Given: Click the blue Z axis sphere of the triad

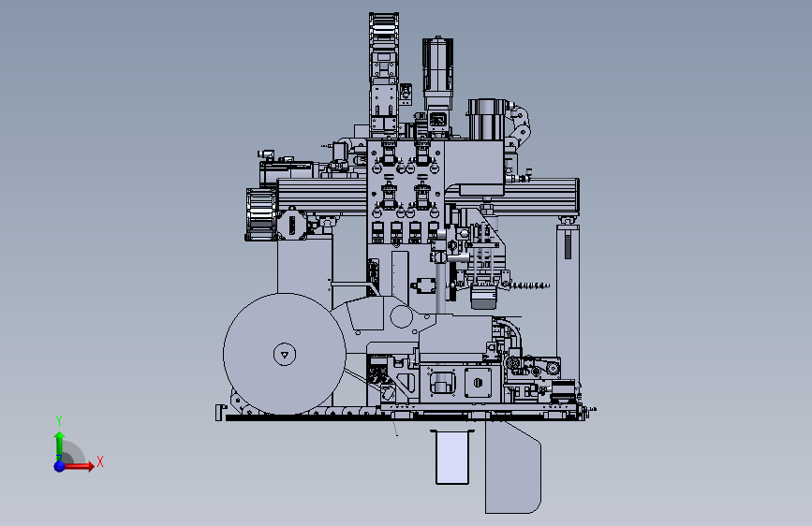Looking at the screenshot, I should (x=60, y=466).
